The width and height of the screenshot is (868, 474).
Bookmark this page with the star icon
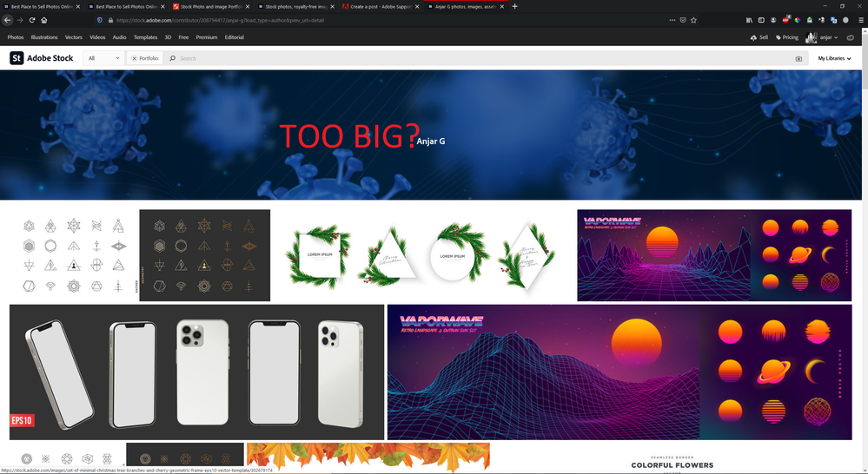(693, 20)
